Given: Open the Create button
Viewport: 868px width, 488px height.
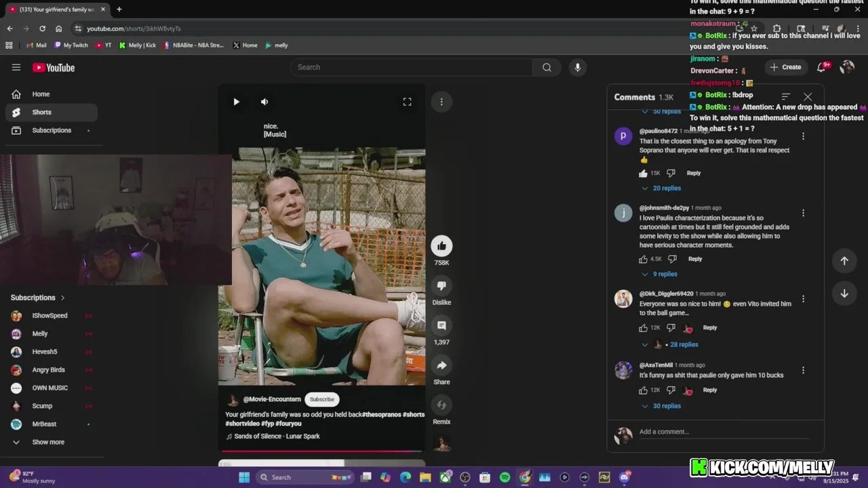Looking at the screenshot, I should tap(786, 67).
